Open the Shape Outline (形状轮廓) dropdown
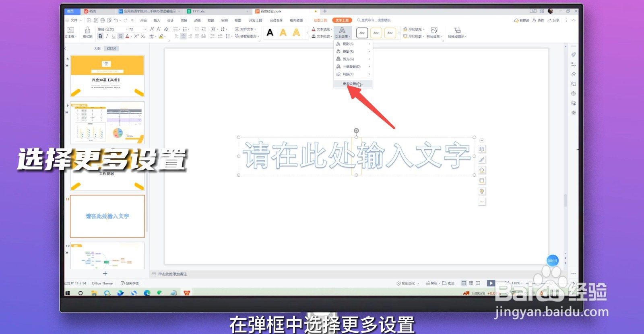 coord(414,36)
